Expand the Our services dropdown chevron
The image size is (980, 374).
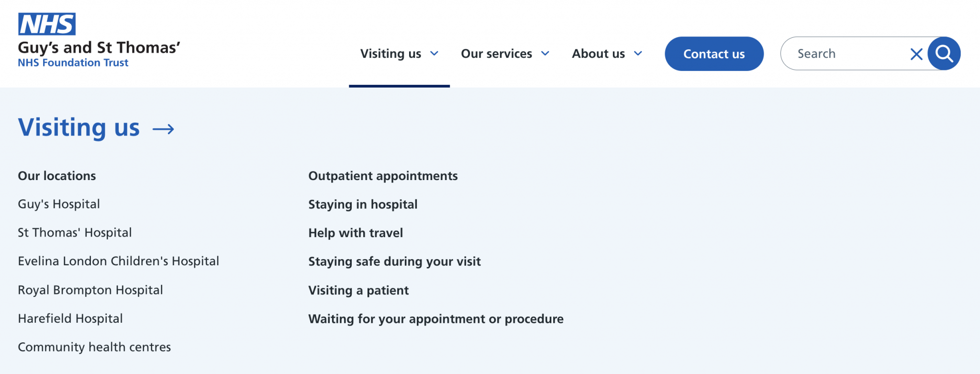545,54
